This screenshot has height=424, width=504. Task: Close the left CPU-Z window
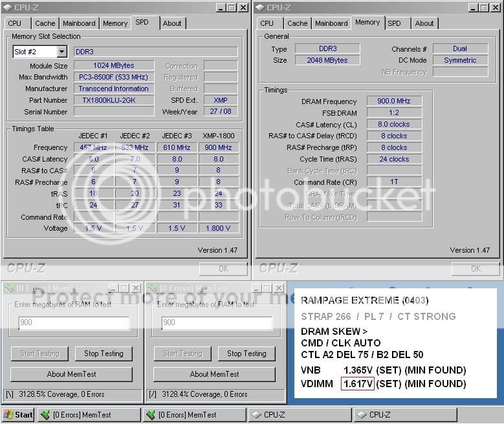[x=243, y=8]
